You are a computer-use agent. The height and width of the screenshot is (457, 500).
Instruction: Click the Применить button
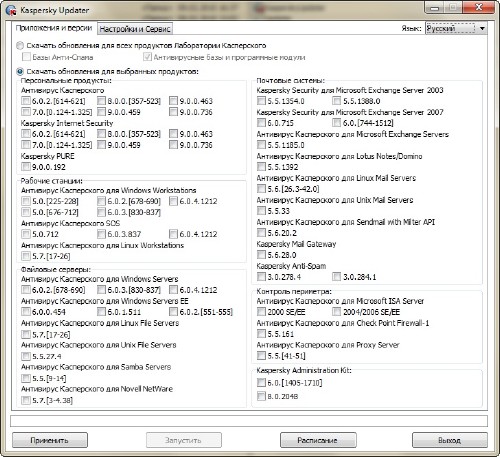click(x=50, y=440)
